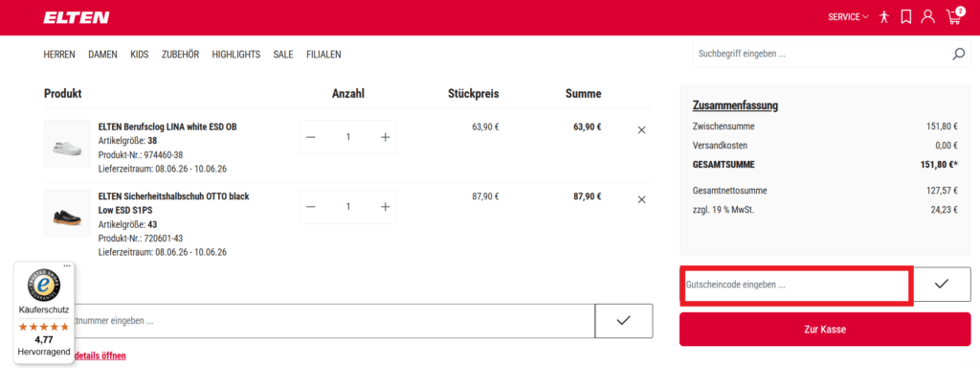Viewport: 980px width, 368px height.
Task: Open the black OTTO shoe thumbnail
Action: coord(68,213)
